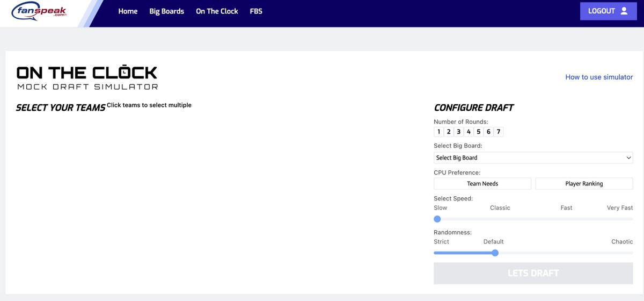644x301 pixels.
Task: Click the Default randomness label
Action: point(494,241)
